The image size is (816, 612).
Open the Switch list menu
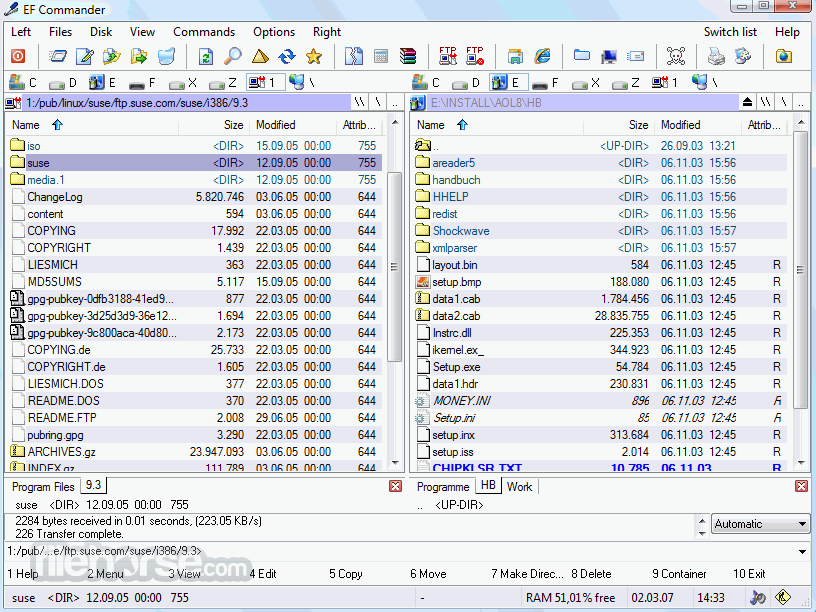(730, 32)
